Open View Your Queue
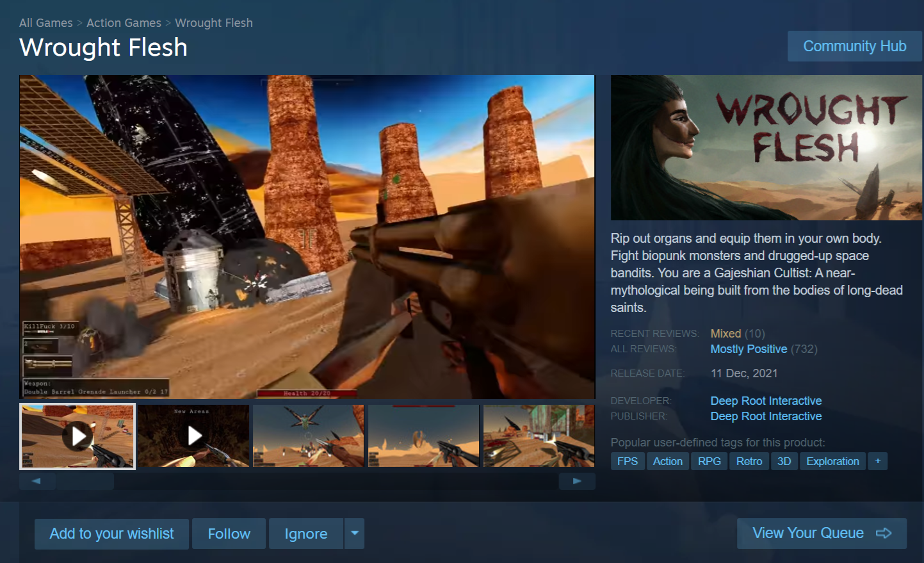This screenshot has width=924, height=563. click(x=822, y=533)
